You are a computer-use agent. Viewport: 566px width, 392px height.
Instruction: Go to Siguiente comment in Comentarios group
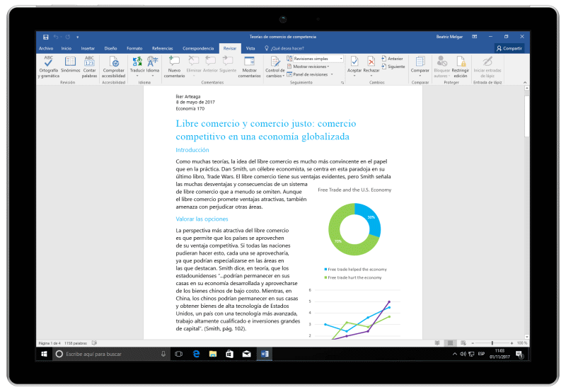pyautogui.click(x=228, y=64)
